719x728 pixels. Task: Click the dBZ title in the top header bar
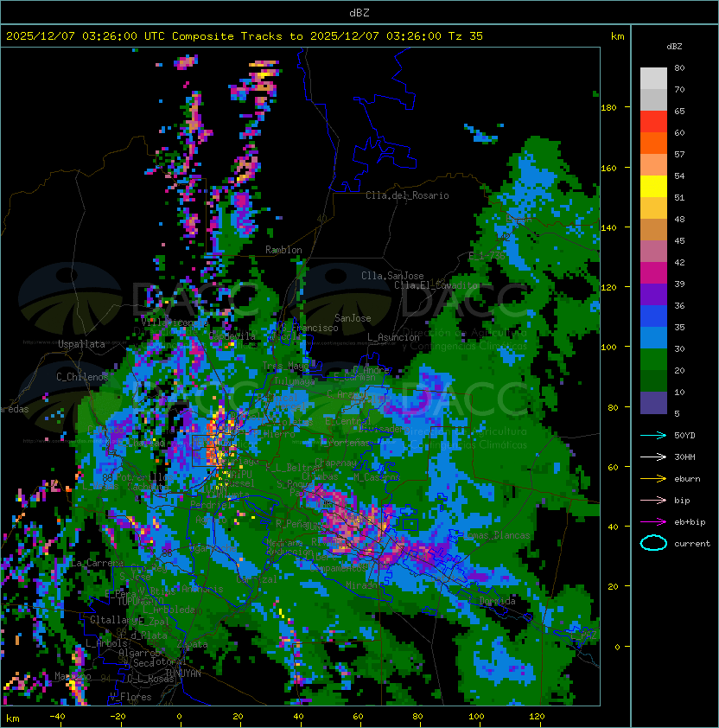pyautogui.click(x=359, y=13)
